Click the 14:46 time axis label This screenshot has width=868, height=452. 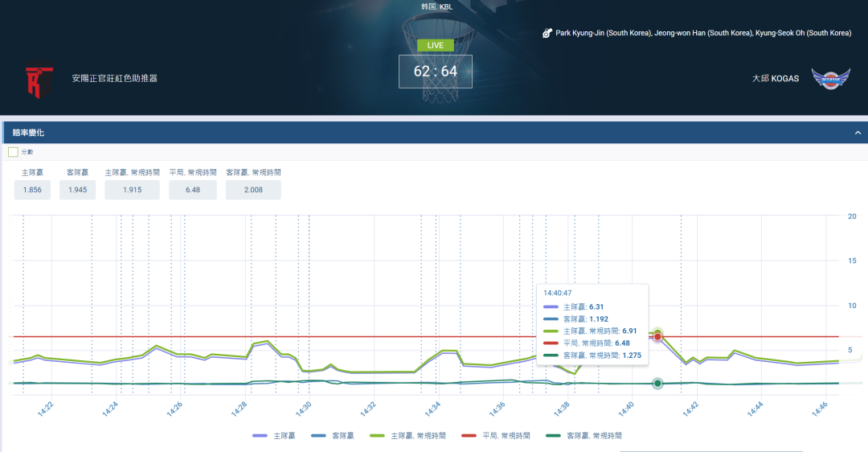coord(819,409)
